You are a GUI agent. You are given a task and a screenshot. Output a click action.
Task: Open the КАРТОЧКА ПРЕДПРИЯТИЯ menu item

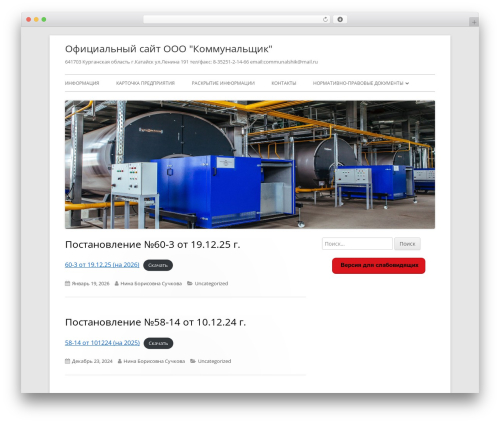pyautogui.click(x=145, y=83)
